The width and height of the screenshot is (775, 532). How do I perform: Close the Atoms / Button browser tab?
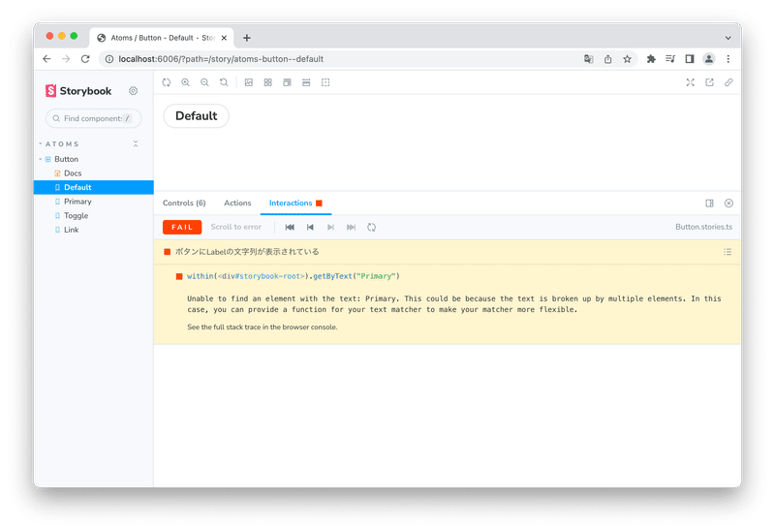point(224,38)
